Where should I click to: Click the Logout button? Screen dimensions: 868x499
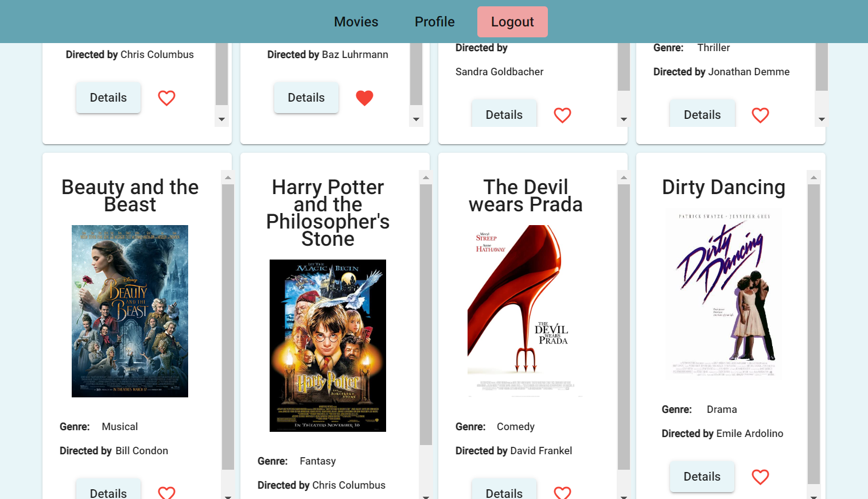[512, 22]
